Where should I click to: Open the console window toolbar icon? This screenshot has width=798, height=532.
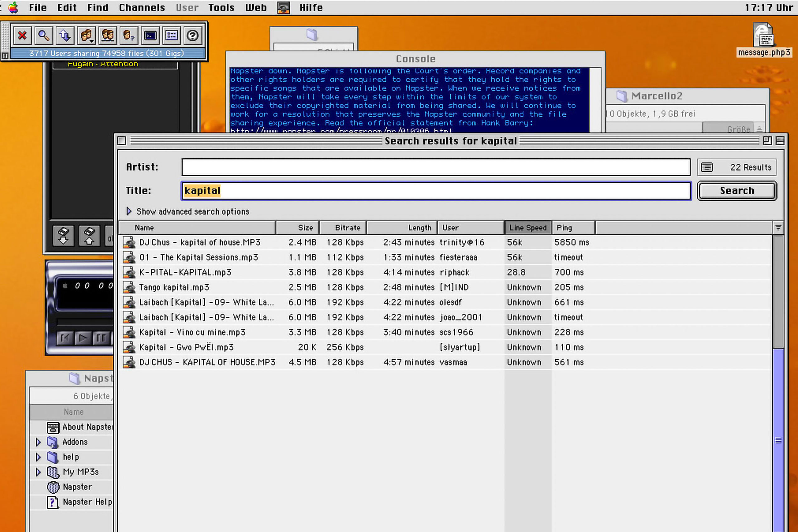(150, 35)
